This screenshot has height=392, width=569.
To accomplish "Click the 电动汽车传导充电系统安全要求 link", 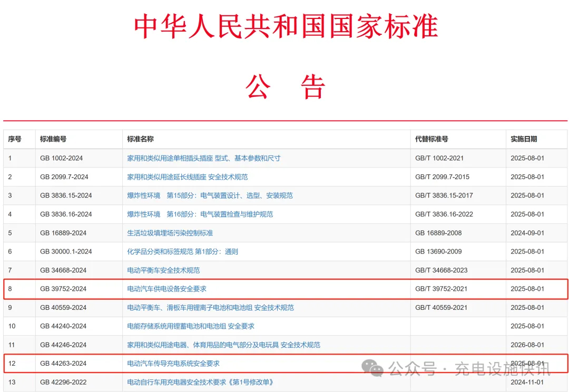I will click(173, 364).
